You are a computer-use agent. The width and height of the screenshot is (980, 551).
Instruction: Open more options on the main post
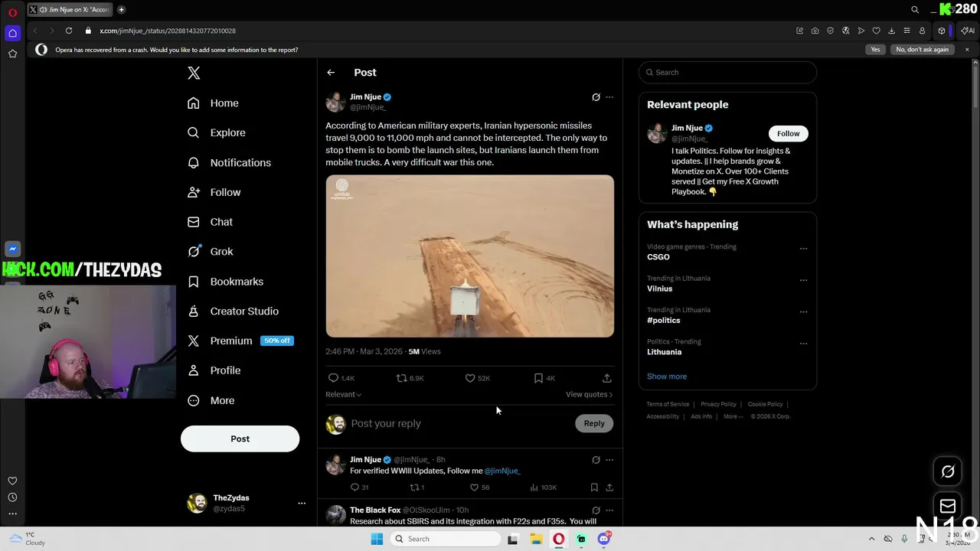click(609, 97)
